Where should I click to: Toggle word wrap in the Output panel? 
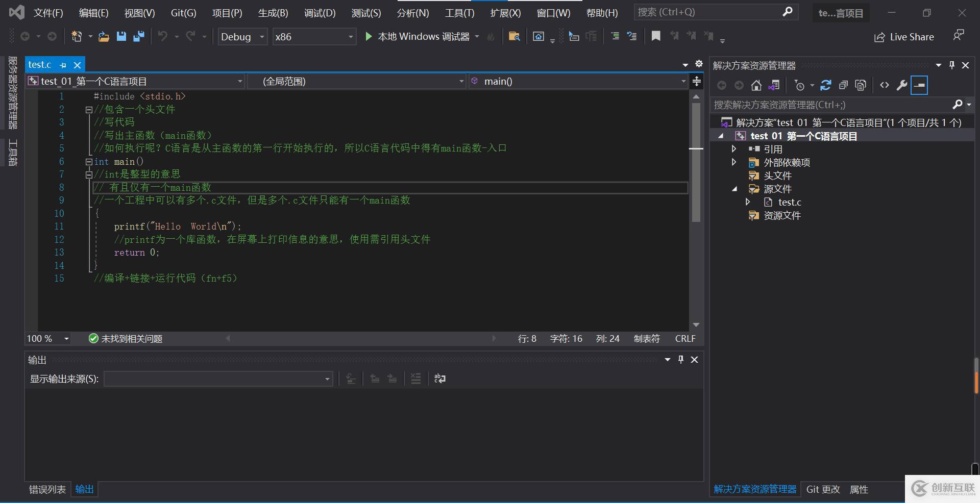click(x=439, y=379)
